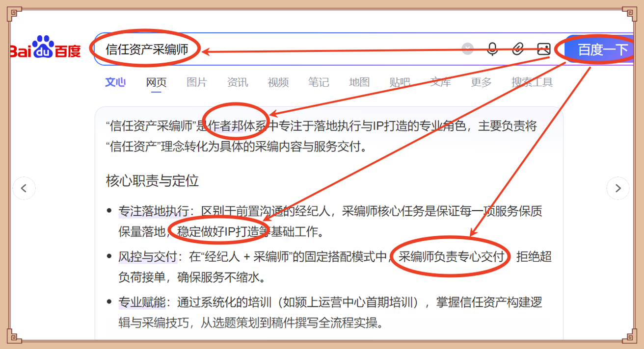Switch to the 地图 tab
The width and height of the screenshot is (644, 349).
click(x=359, y=82)
